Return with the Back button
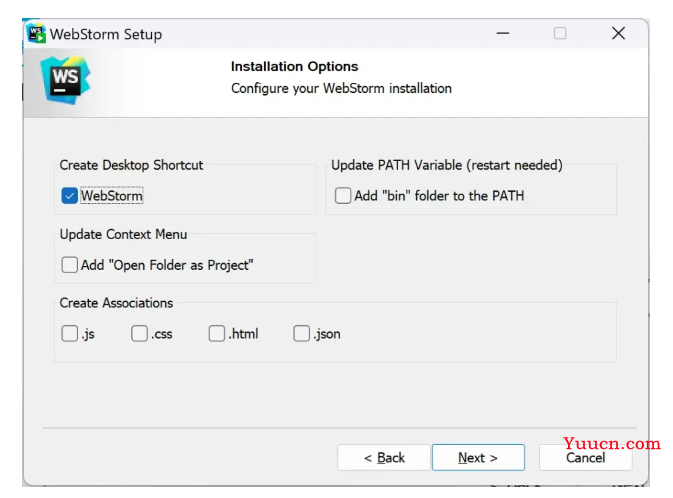 click(384, 458)
